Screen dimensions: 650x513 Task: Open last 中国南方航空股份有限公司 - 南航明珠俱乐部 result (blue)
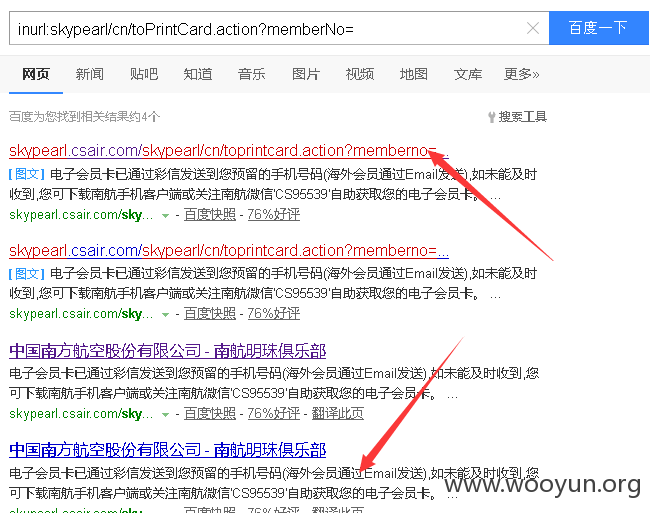point(167,450)
